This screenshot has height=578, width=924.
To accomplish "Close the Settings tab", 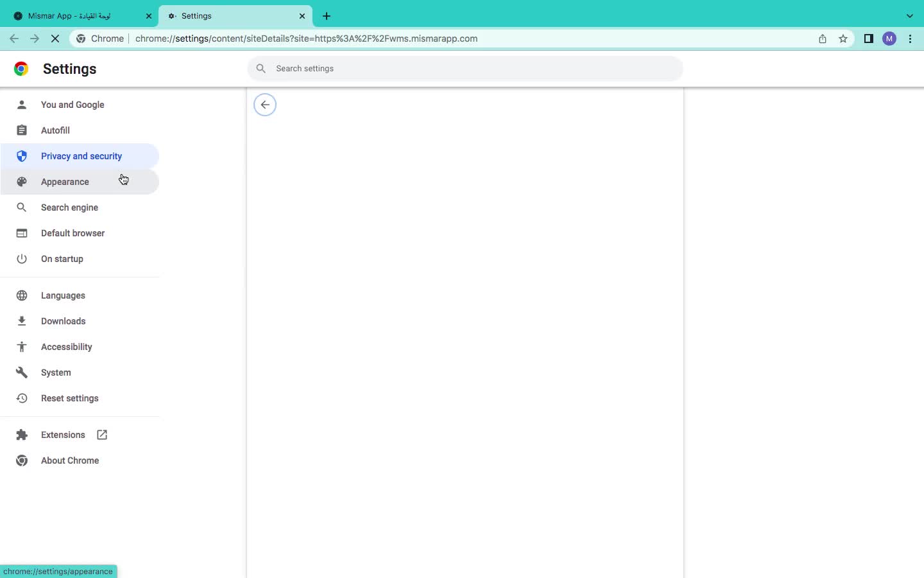I will tap(302, 16).
